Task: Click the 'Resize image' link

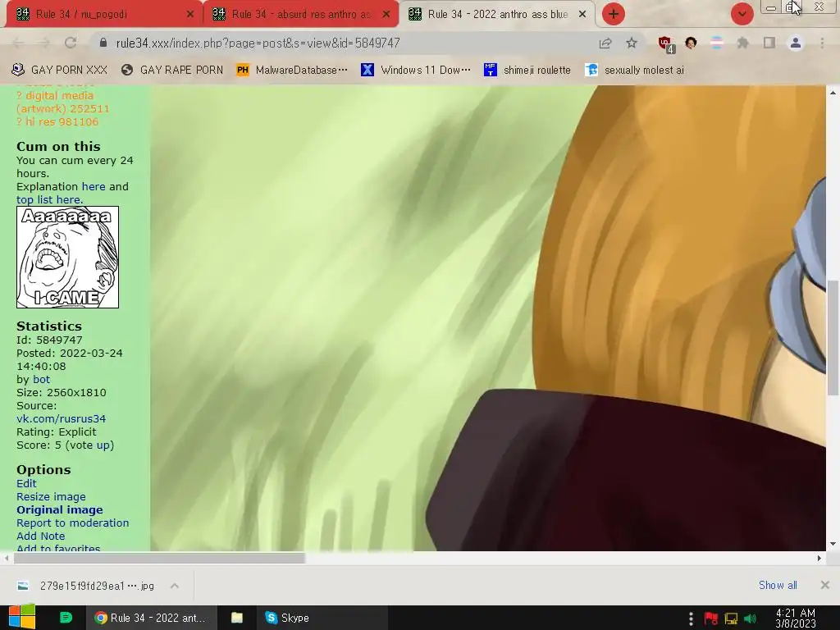Action: point(51,496)
